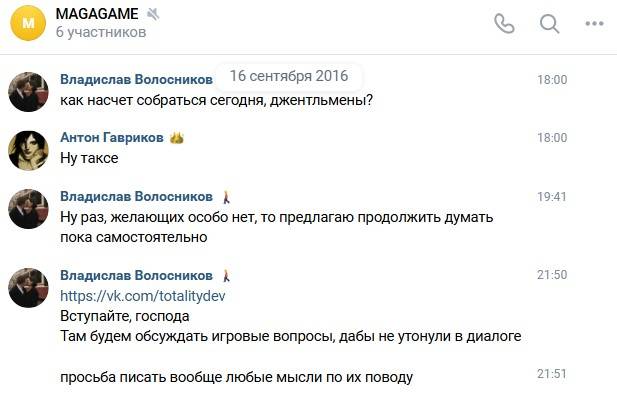
Task: Select the 'Ну таксе' message
Action: click(89, 158)
